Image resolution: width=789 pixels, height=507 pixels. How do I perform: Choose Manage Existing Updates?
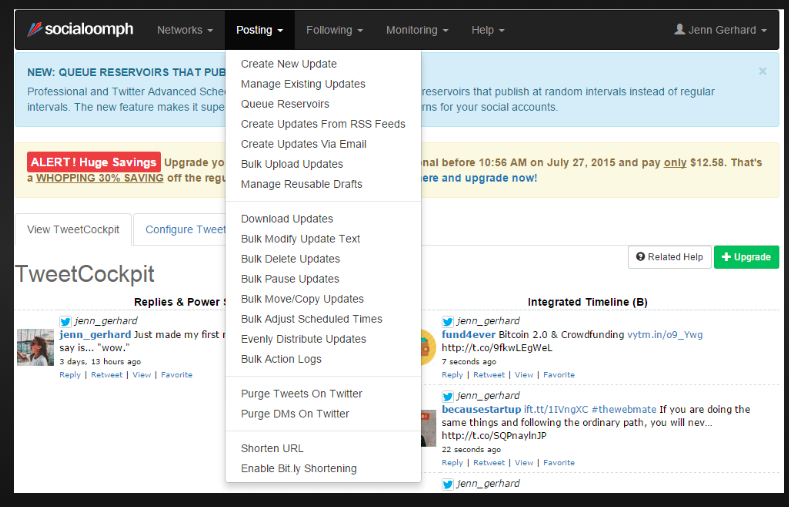click(303, 84)
